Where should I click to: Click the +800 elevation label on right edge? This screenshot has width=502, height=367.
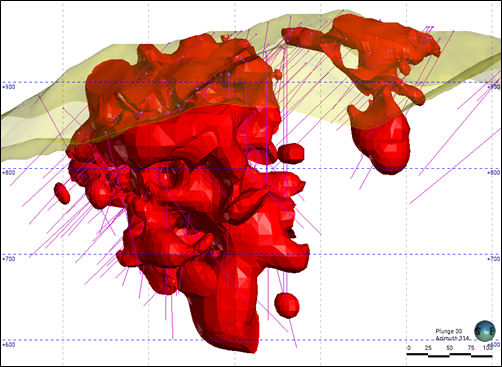tap(494, 173)
